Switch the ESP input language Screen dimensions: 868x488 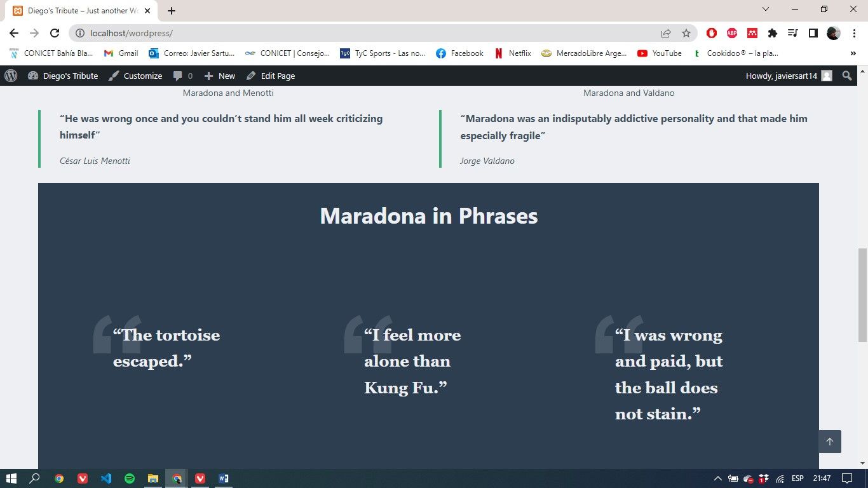[x=797, y=478]
